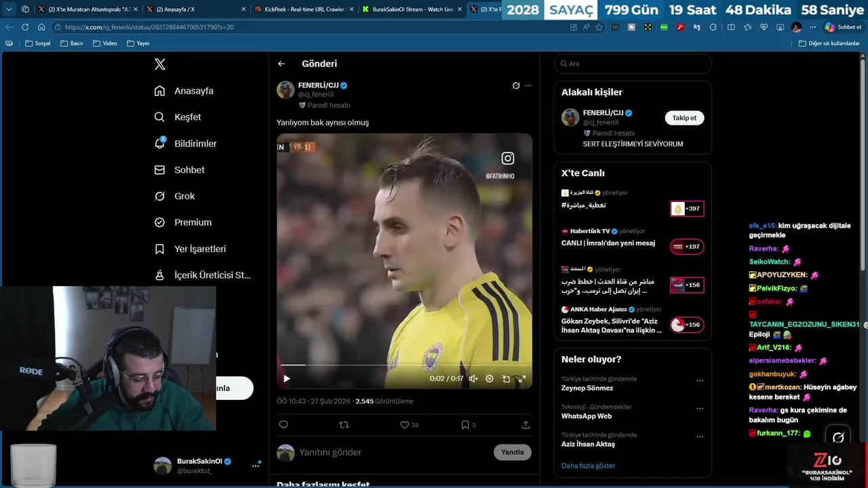868x488 pixels.
Task: Unmute the video sound
Action: pyautogui.click(x=473, y=379)
